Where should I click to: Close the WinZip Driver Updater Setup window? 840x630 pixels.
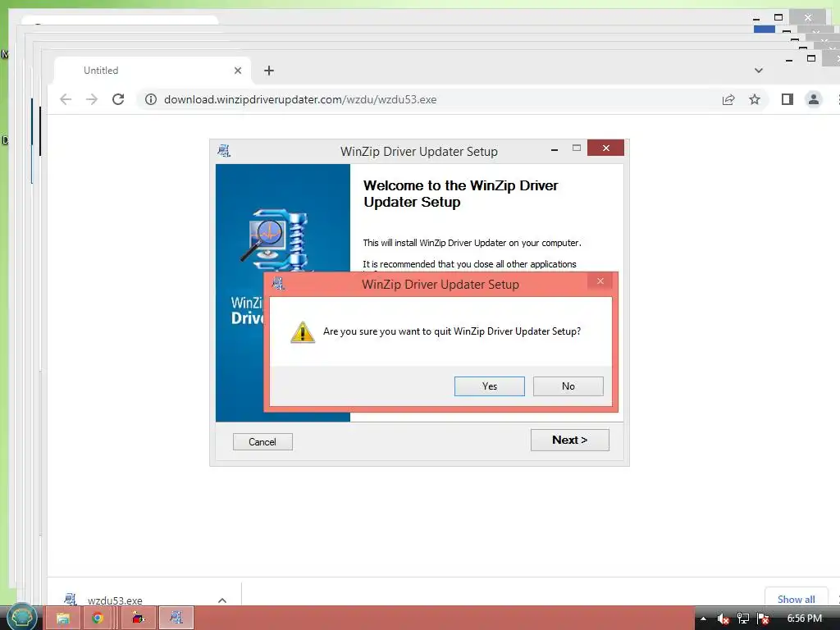coord(605,148)
